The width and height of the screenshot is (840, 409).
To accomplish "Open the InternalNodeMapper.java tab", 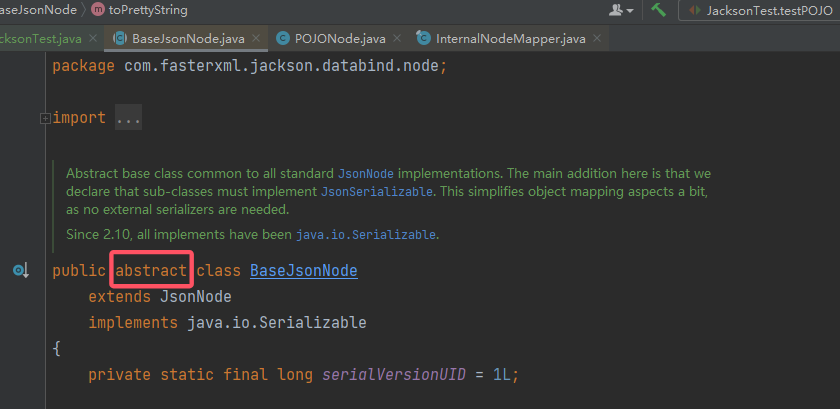I will (510, 40).
